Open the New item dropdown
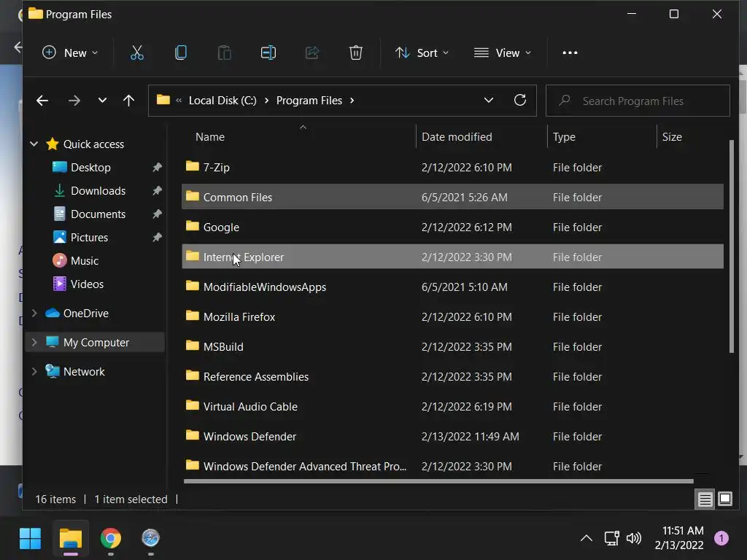The height and width of the screenshot is (560, 747). click(x=70, y=52)
